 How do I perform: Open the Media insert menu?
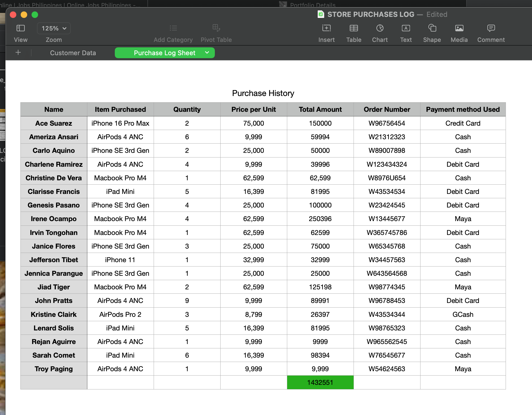click(459, 28)
